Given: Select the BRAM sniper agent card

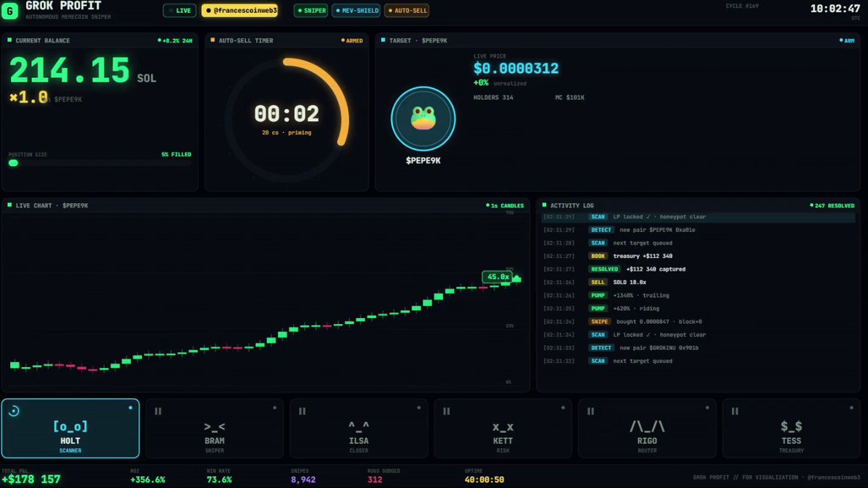Looking at the screenshot, I should point(214,428).
